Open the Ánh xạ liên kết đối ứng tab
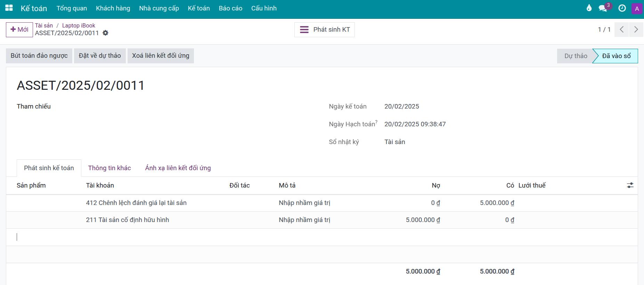644x285 pixels. [x=178, y=168]
